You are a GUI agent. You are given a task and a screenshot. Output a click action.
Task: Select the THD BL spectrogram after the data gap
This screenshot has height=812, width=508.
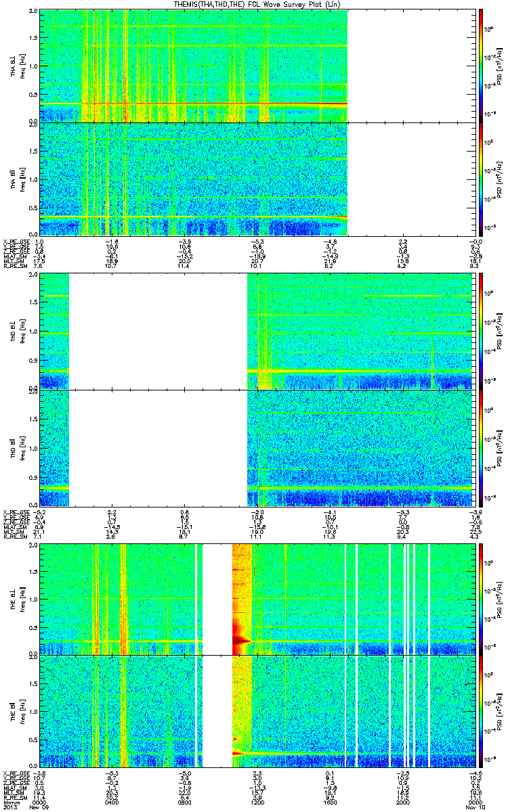pyautogui.click(x=360, y=333)
